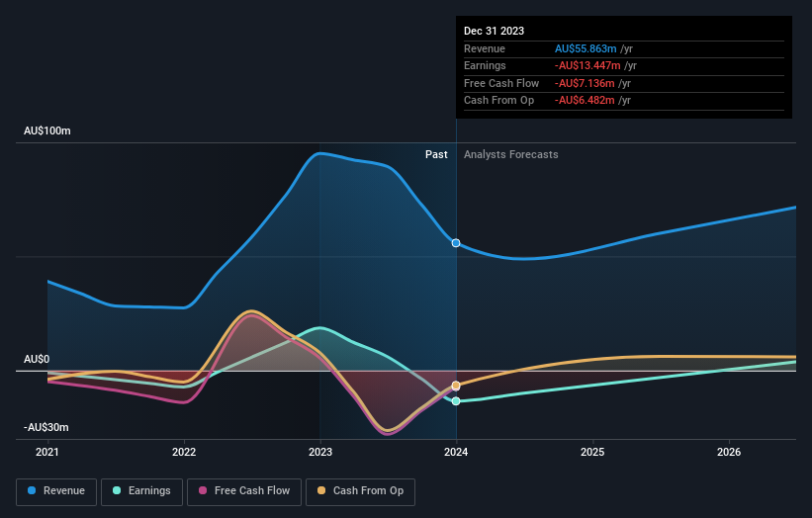Toggle the Earnings legend series
Image resolution: width=812 pixels, height=518 pixels.
pos(141,491)
